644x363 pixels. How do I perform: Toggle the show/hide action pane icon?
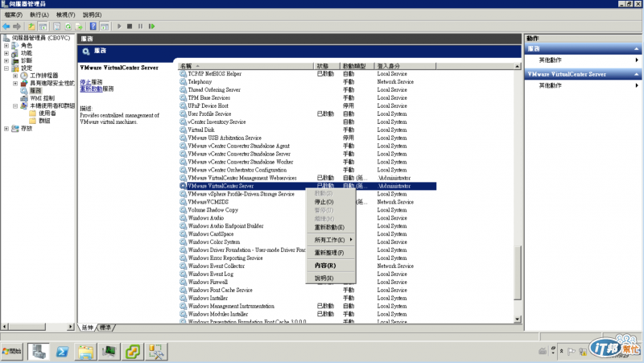click(x=105, y=27)
